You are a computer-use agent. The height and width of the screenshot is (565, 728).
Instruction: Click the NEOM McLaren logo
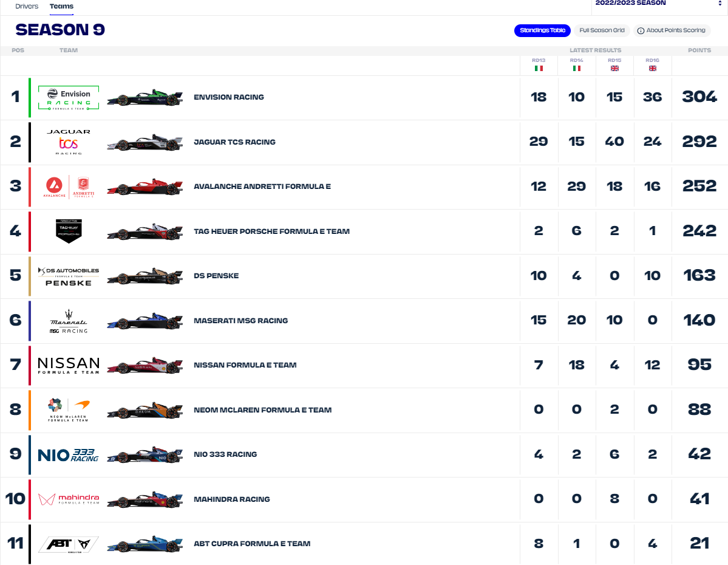(68, 410)
